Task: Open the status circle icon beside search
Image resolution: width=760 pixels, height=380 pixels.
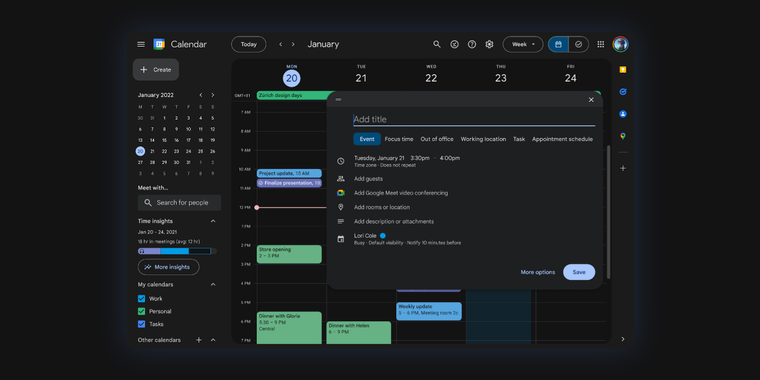Action: [454, 44]
